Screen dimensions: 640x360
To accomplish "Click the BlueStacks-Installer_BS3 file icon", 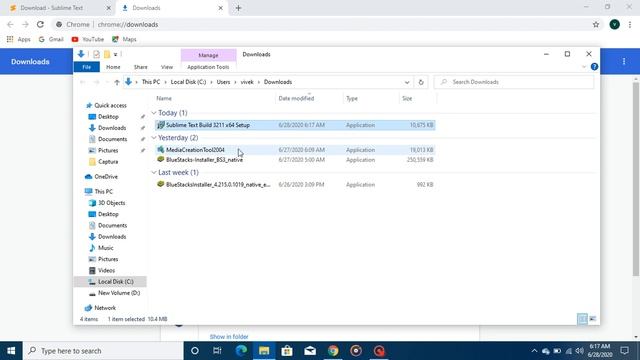I will 160,160.
